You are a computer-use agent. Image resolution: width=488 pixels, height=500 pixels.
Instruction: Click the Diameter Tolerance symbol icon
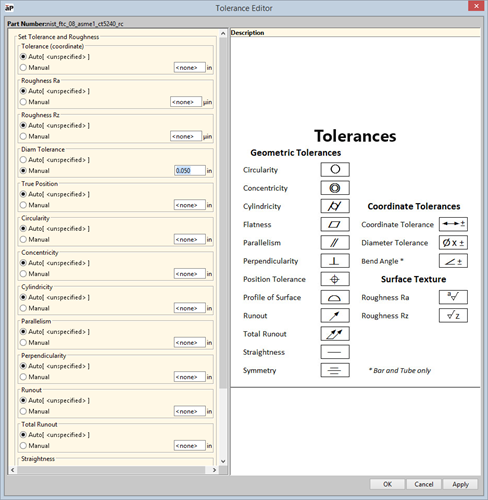click(453, 242)
